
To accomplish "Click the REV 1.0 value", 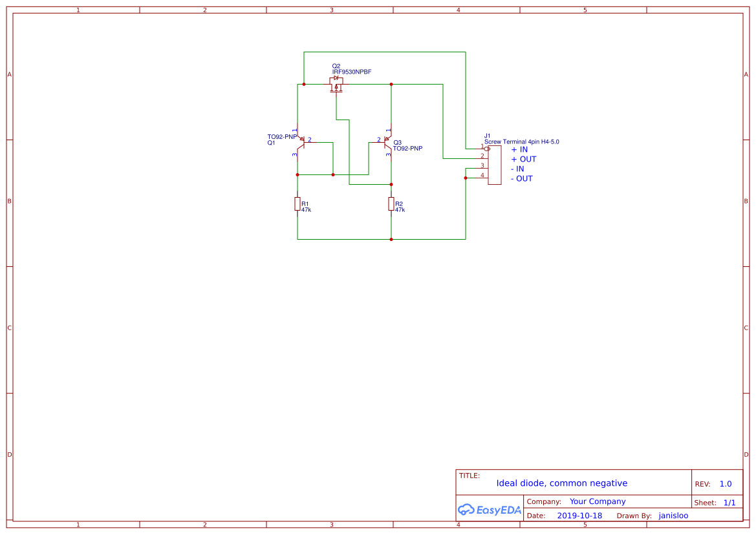I will click(x=726, y=483).
